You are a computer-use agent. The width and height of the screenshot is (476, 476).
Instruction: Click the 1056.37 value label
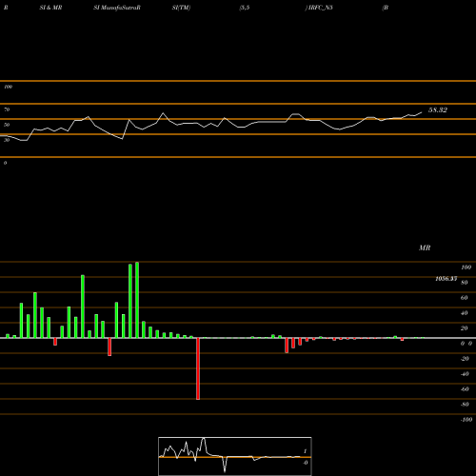pos(446,279)
